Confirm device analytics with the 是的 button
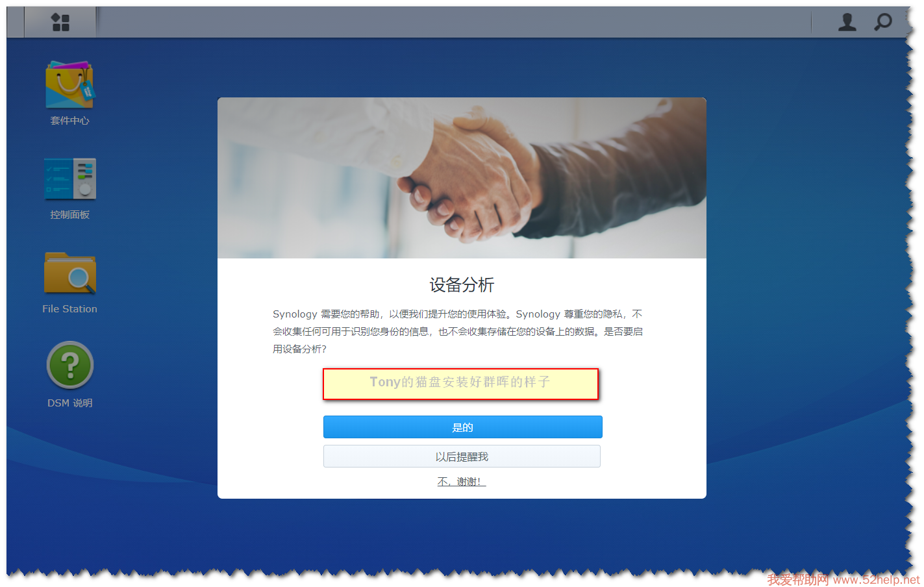 (x=463, y=427)
